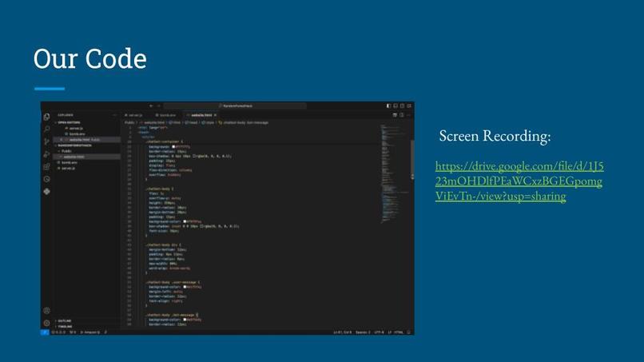
Task: Switch to the bomb.env editor tab
Action: (x=165, y=115)
